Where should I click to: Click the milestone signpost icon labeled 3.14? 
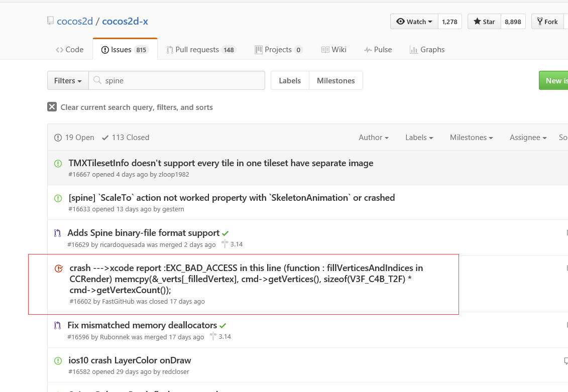tap(224, 244)
